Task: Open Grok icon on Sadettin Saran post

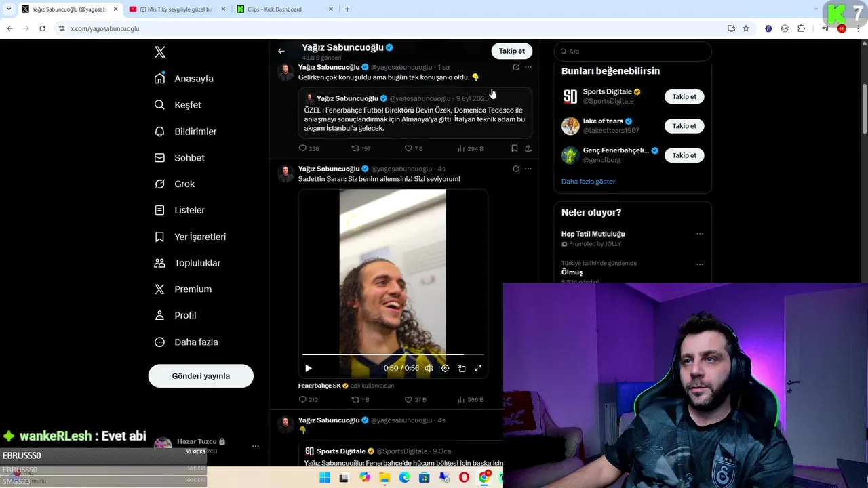Action: (x=516, y=169)
